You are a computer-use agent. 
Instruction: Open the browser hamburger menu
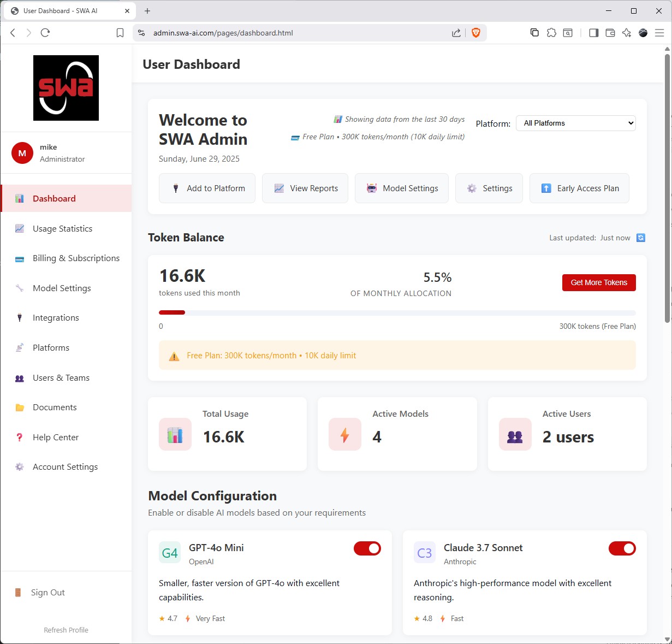(659, 33)
